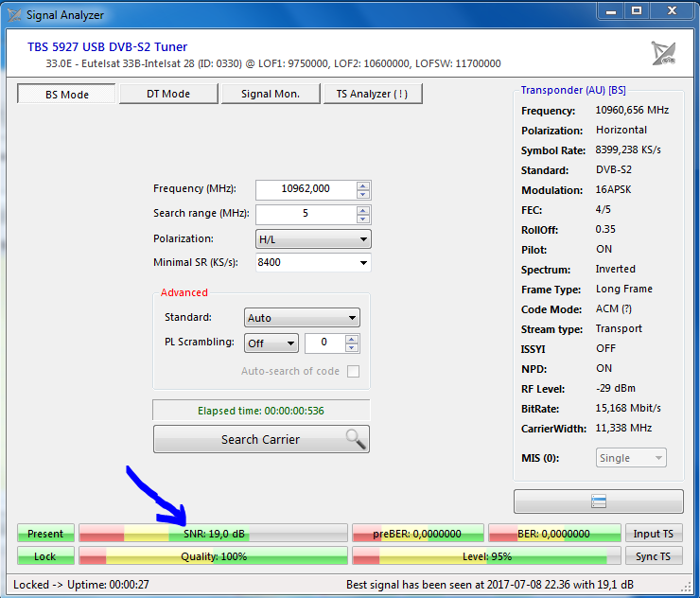Open the Signal Mon. tab
This screenshot has height=598, width=700.
point(271,94)
